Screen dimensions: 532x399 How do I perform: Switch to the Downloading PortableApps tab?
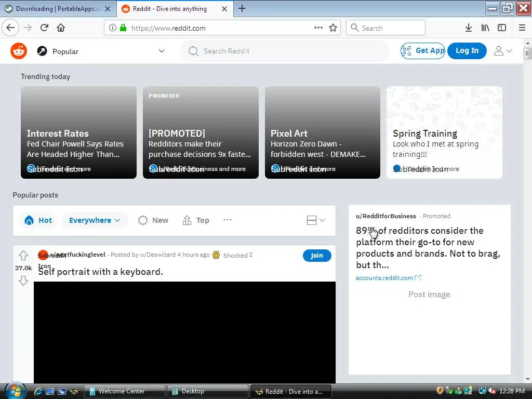click(58, 9)
